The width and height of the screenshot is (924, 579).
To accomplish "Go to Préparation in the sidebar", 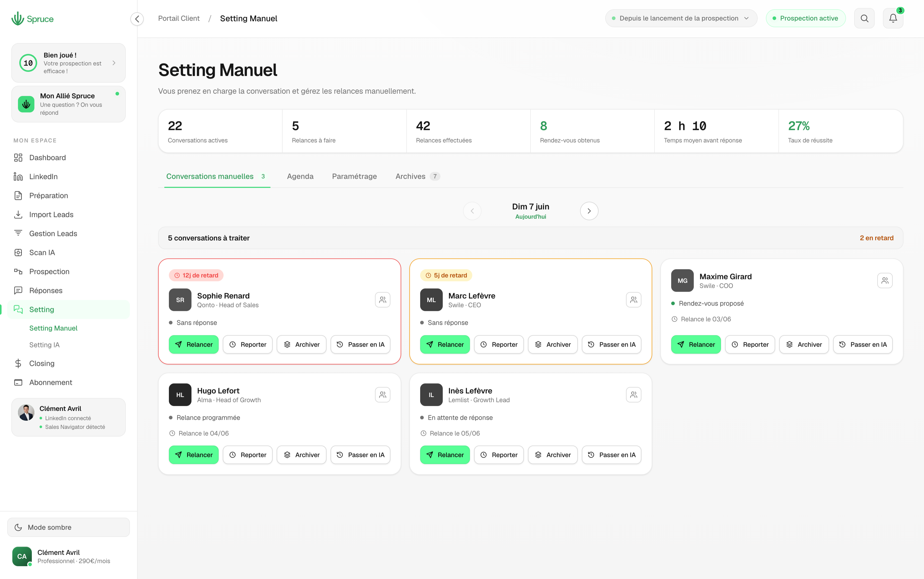I will [69, 196].
